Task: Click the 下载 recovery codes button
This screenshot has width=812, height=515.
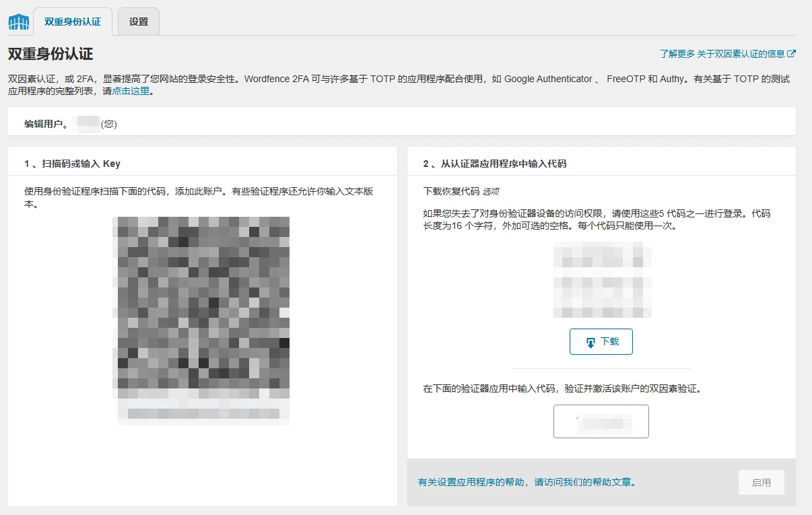Action: [x=601, y=341]
